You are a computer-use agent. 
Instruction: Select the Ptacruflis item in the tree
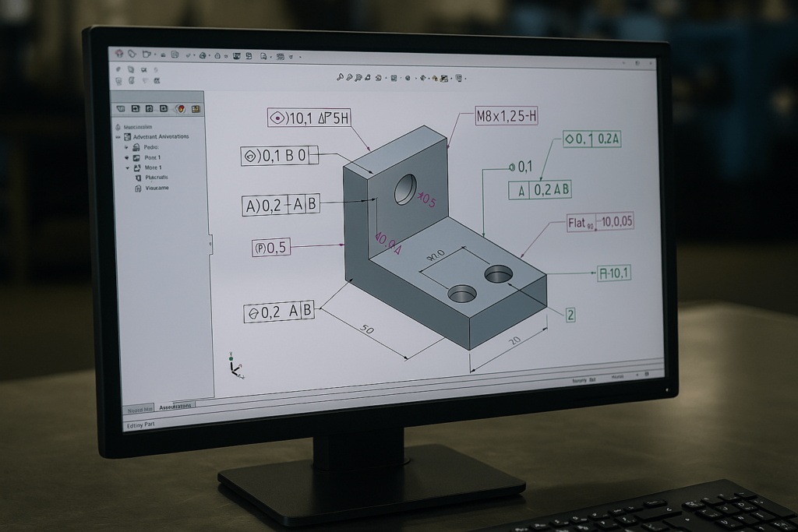(x=156, y=178)
